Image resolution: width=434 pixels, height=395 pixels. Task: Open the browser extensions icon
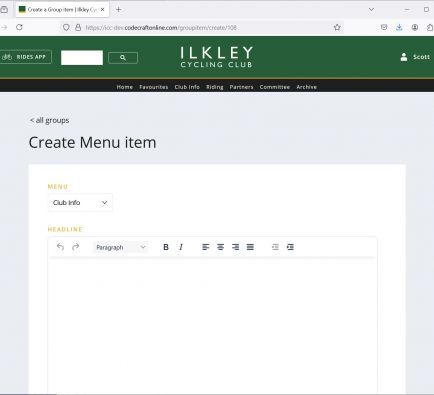(x=430, y=27)
